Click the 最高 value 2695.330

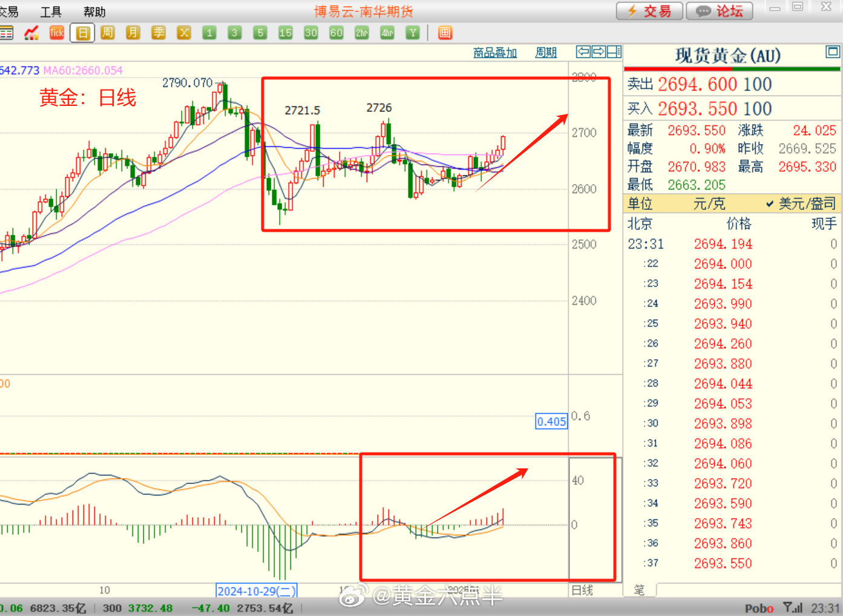tap(807, 167)
